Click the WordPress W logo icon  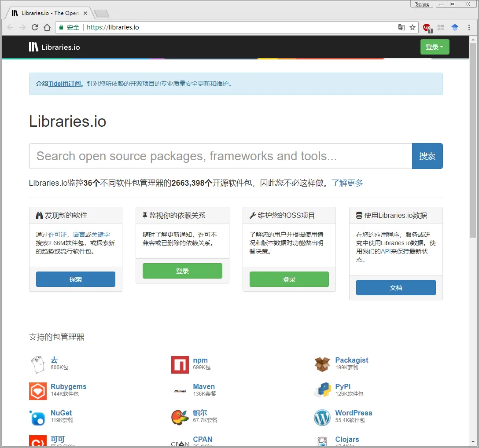coord(322,418)
